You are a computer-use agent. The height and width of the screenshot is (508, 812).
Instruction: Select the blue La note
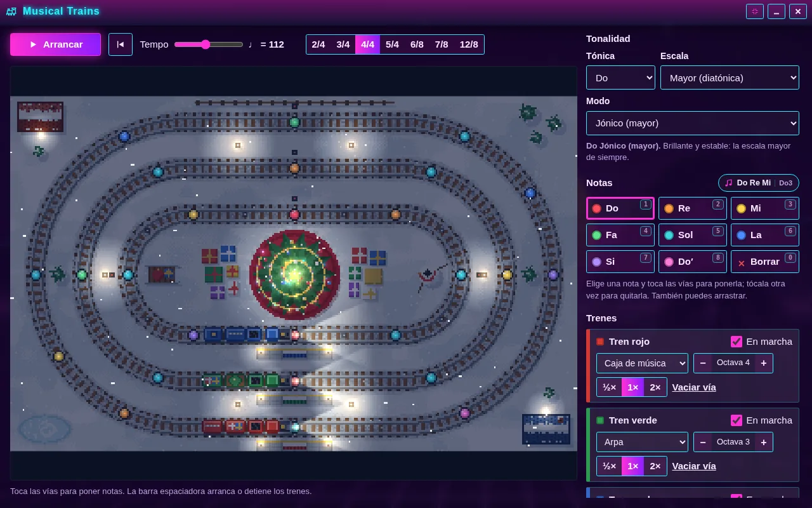[x=764, y=235]
